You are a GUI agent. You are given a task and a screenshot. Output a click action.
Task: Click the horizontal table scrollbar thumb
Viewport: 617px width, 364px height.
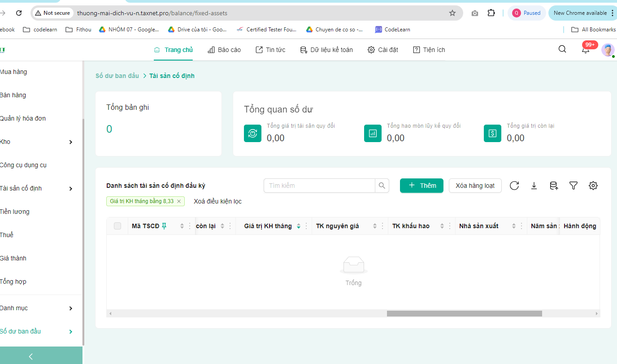(x=465, y=313)
